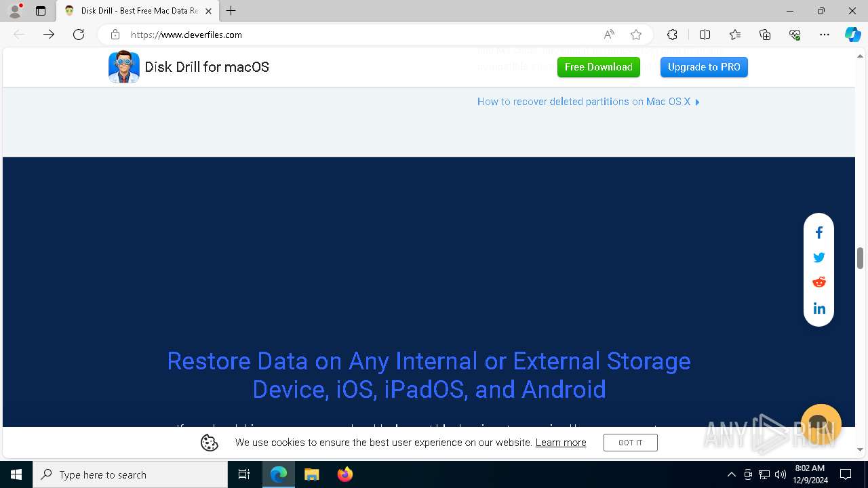This screenshot has width=868, height=488.
Task: Click Disk Drill for macOS title
Action: pos(207,67)
